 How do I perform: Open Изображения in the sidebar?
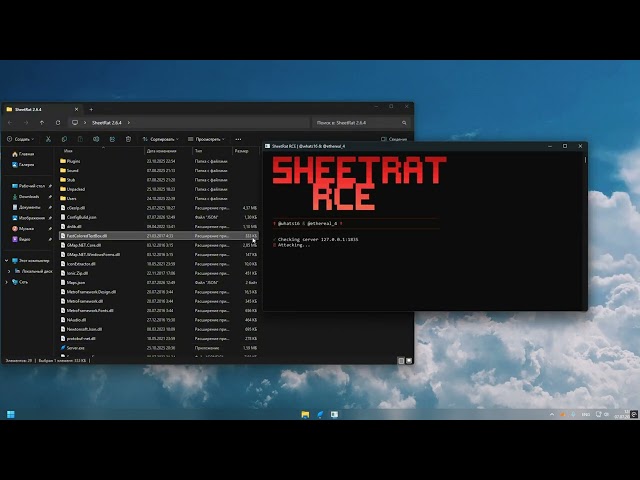29,218
